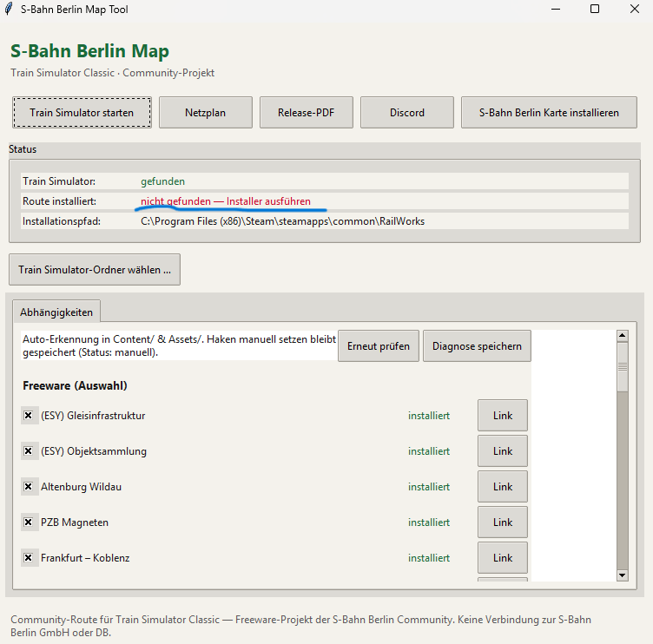Toggle the PZB Magneten checkbox
653x644 pixels.
[x=29, y=522]
